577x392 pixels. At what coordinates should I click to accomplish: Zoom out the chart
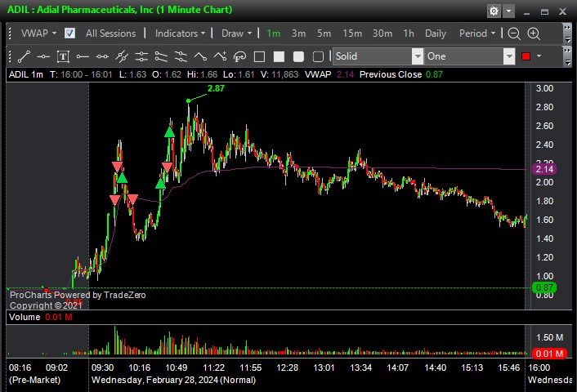click(x=514, y=33)
